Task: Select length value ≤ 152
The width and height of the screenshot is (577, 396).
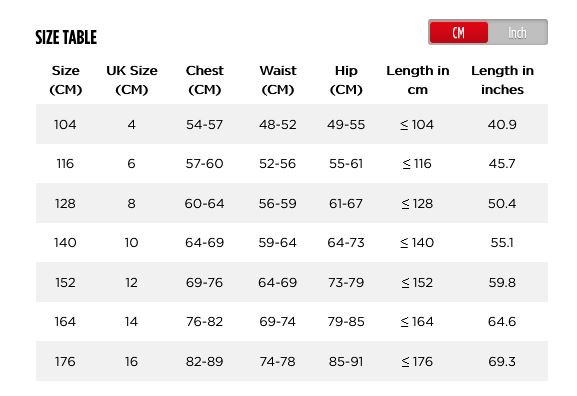Action: (x=417, y=282)
